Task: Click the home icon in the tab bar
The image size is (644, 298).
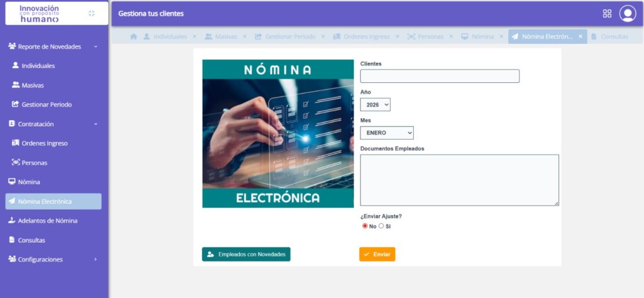Action: coord(133,36)
